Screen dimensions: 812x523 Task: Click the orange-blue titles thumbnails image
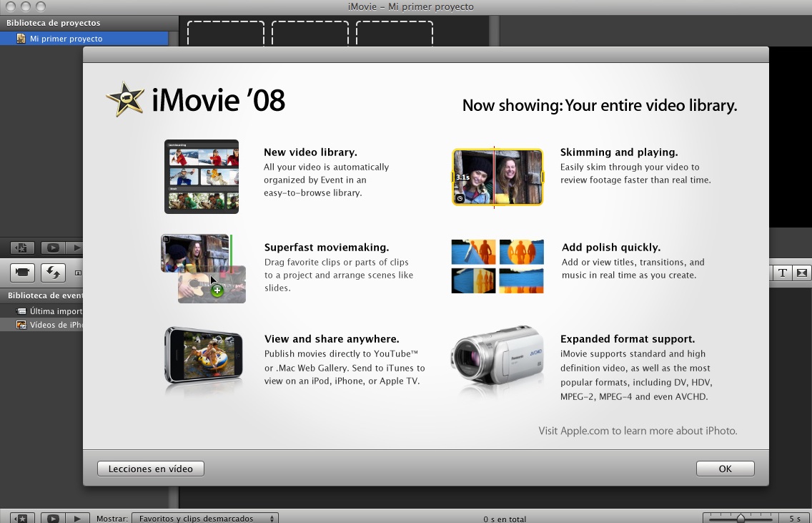[x=497, y=266]
